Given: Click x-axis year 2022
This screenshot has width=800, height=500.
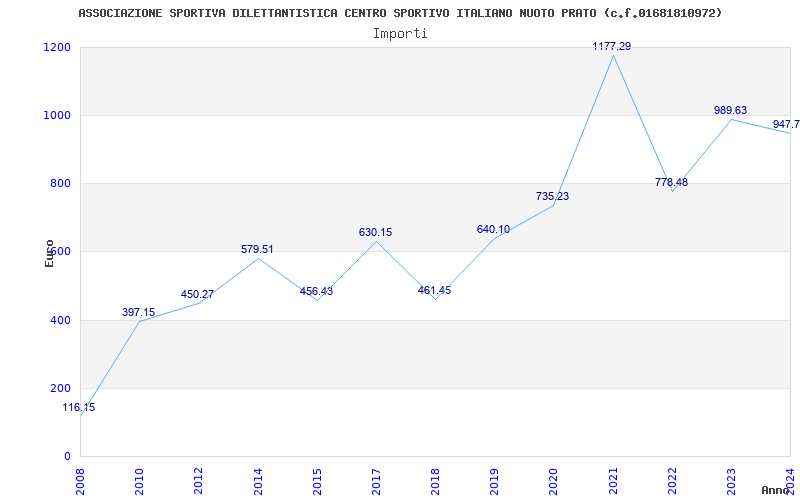Looking at the screenshot, I should (672, 481).
